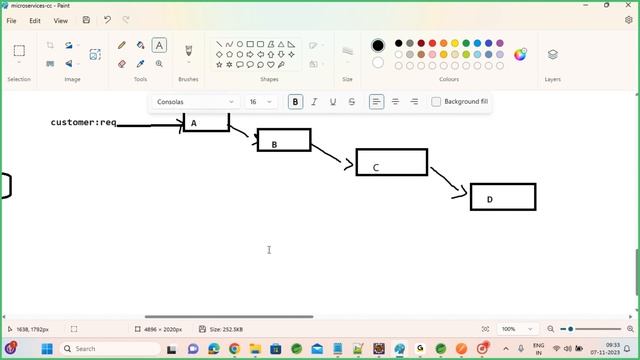Click the Rotate image icon
This screenshot has height=360, width=640.
[x=69, y=45]
